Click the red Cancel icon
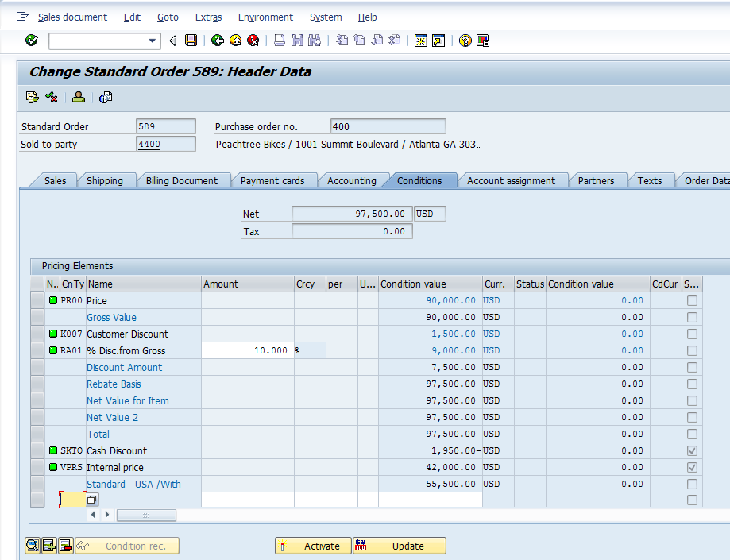This screenshot has height=560, width=730. (253, 41)
